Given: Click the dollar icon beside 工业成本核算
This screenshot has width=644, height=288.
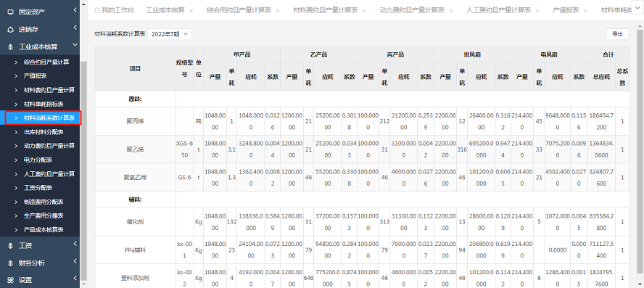Looking at the screenshot, I should click(11, 47).
